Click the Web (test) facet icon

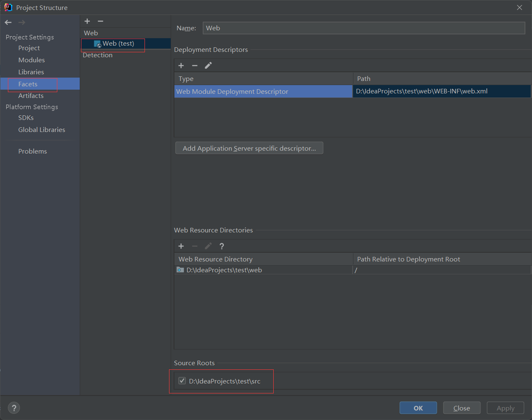[98, 44]
